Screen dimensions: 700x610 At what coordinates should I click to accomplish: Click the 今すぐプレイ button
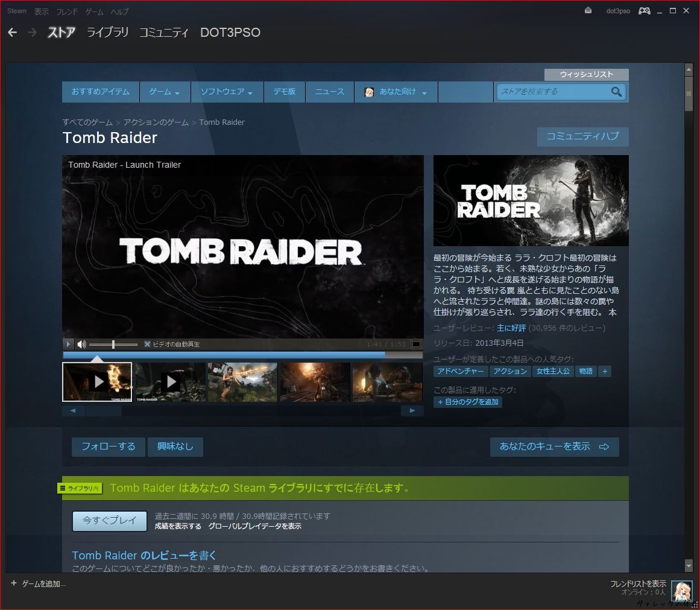(110, 521)
